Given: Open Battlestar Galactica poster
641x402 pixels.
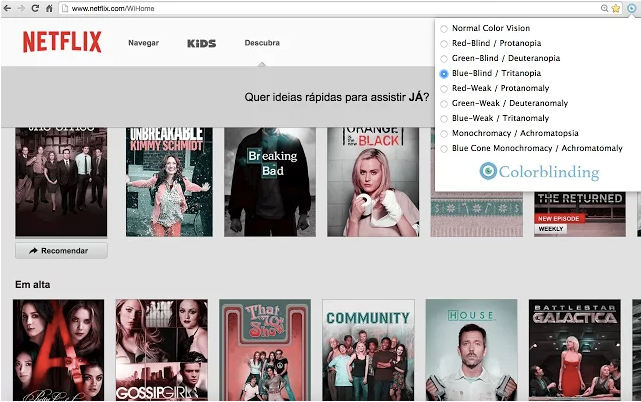Looking at the screenshot, I should pos(575,350).
